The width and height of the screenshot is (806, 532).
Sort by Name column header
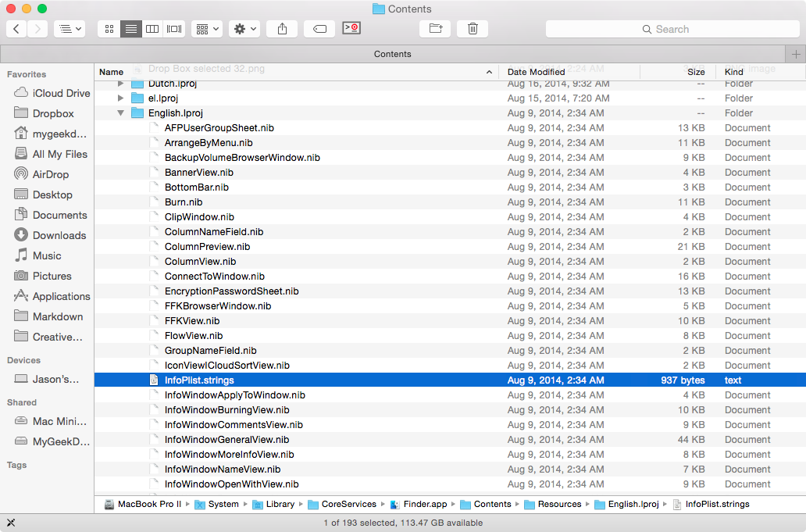point(296,72)
